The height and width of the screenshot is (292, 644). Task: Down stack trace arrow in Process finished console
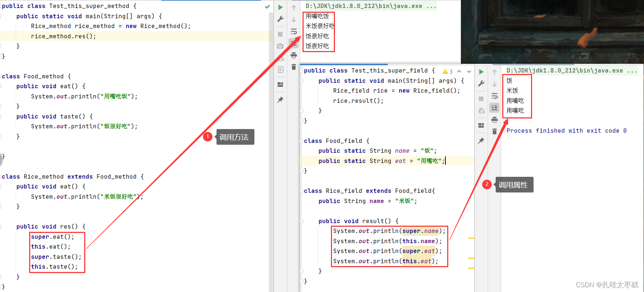[x=495, y=84]
